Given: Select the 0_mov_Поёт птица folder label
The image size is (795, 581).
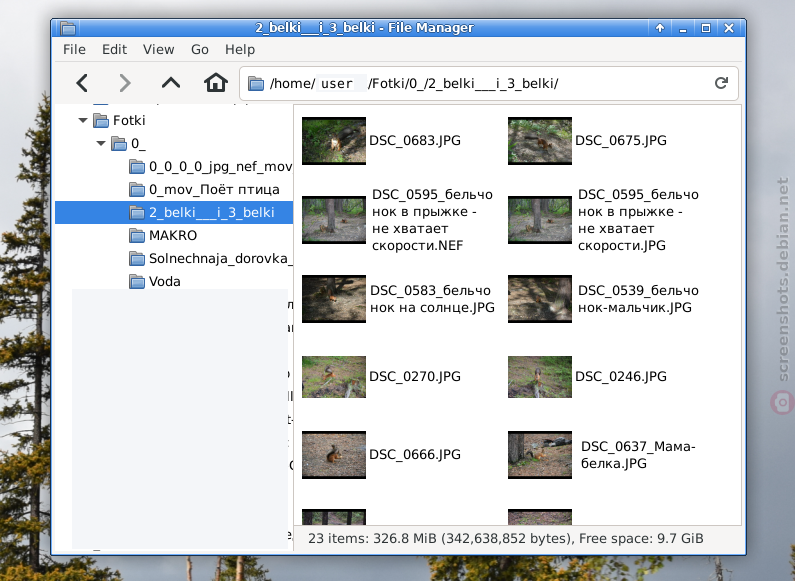Looking at the screenshot, I should 214,190.
